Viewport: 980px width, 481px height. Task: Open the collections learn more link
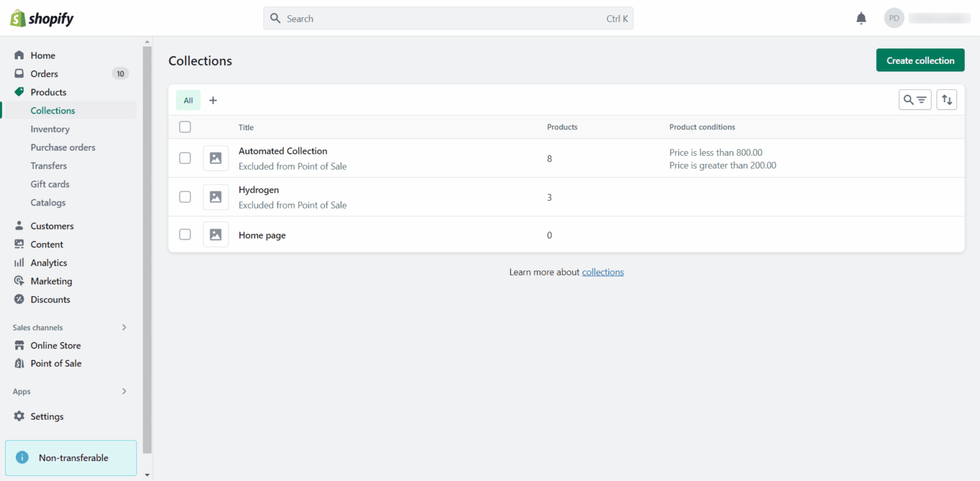(602, 272)
